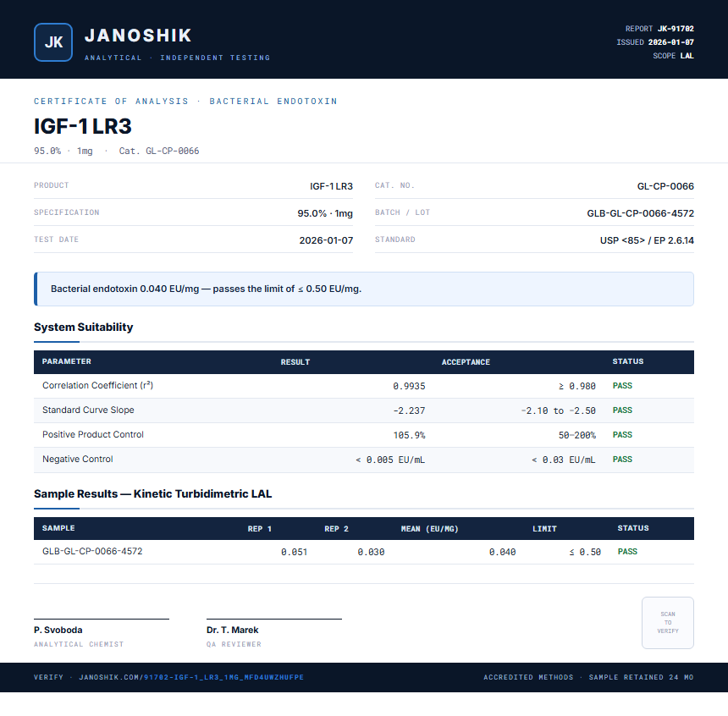Image resolution: width=728 pixels, height=716 pixels.
Task: Select the issued date 2026-01-07 in header
Action: (671, 42)
